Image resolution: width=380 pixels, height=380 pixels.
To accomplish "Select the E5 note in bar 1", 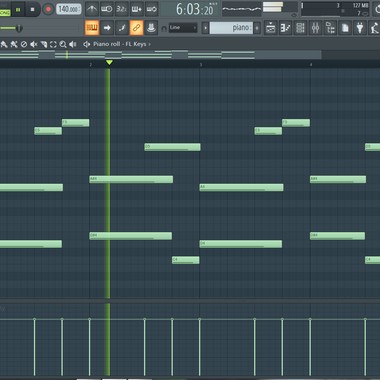I will pos(48,131).
